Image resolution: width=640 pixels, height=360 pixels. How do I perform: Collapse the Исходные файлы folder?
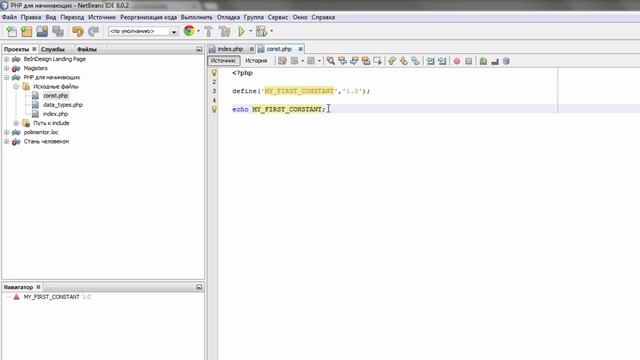(16, 87)
